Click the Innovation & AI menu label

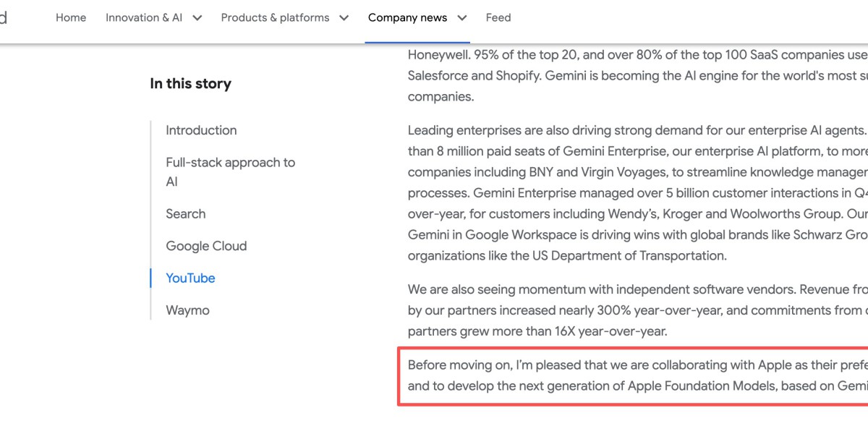click(x=144, y=17)
